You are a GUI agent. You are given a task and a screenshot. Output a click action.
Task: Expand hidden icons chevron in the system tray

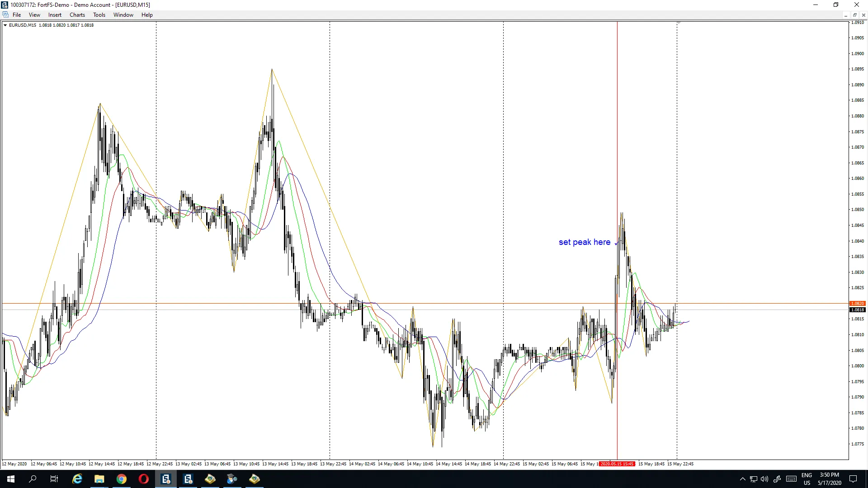(742, 479)
